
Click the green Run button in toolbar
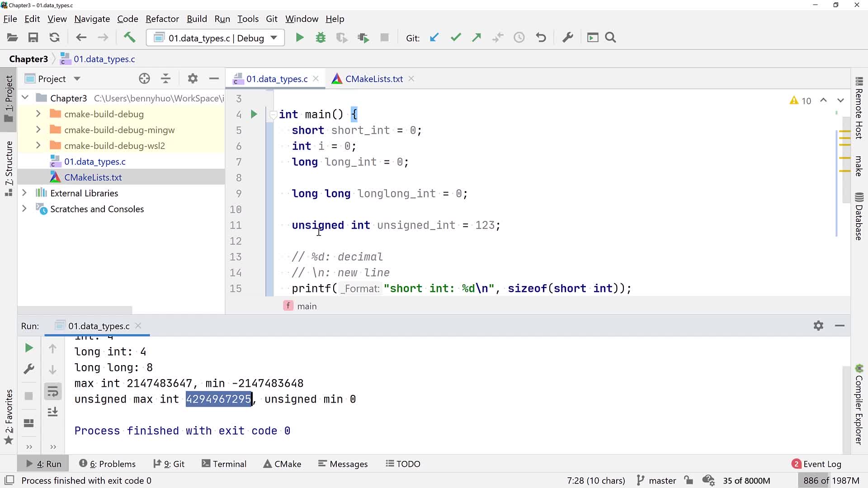[299, 38]
